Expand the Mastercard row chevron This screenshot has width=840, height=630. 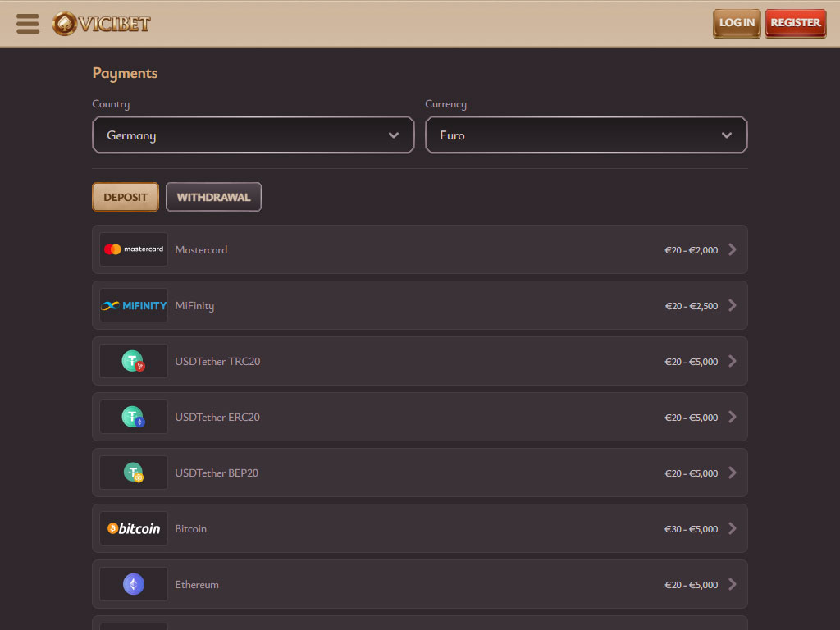733,249
